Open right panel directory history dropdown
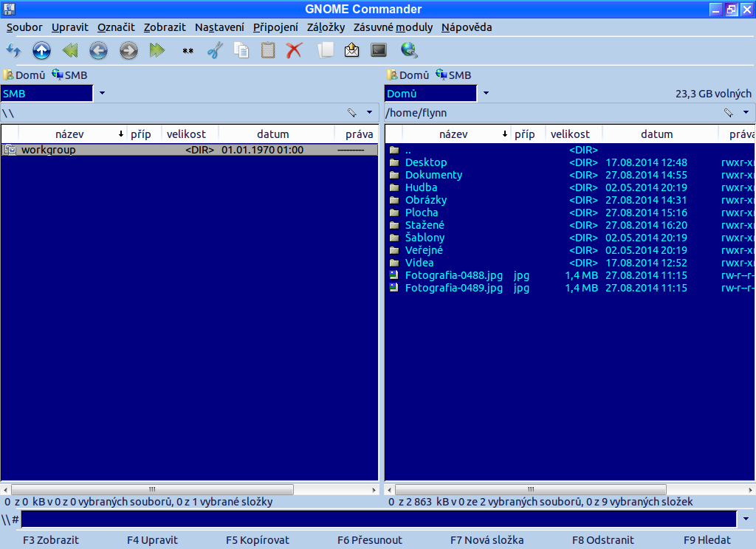 tap(746, 113)
